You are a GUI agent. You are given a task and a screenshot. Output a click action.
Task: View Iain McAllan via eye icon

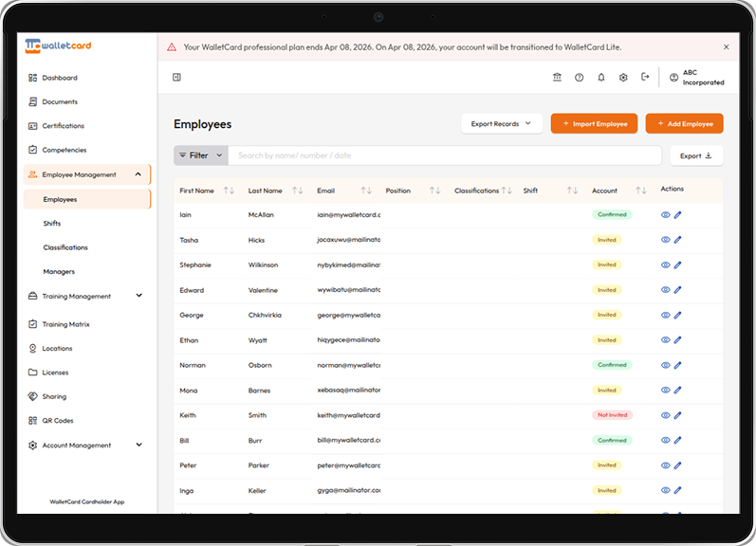[x=665, y=215]
